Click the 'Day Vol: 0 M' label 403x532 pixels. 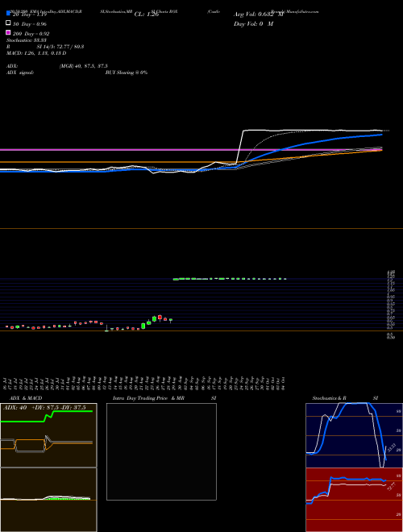click(x=253, y=24)
